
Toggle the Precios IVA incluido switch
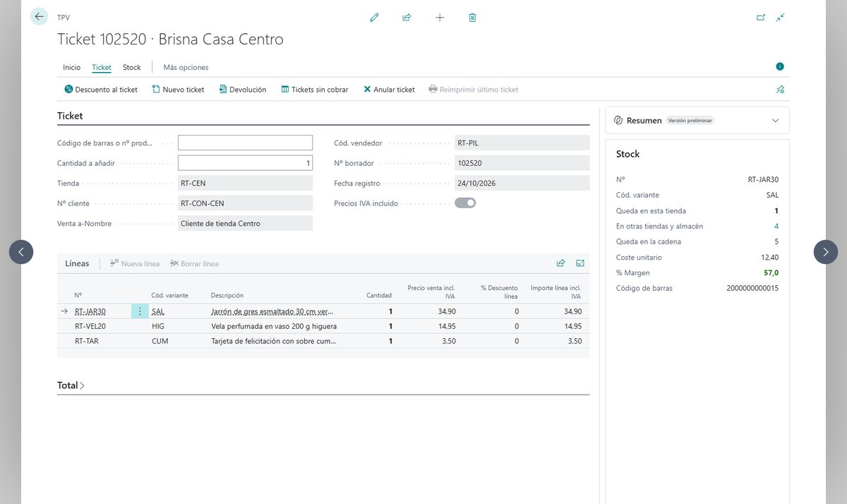(x=465, y=203)
